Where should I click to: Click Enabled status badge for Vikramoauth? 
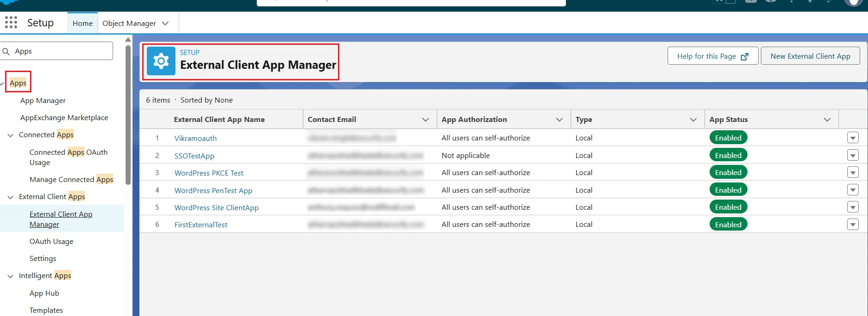[728, 138]
